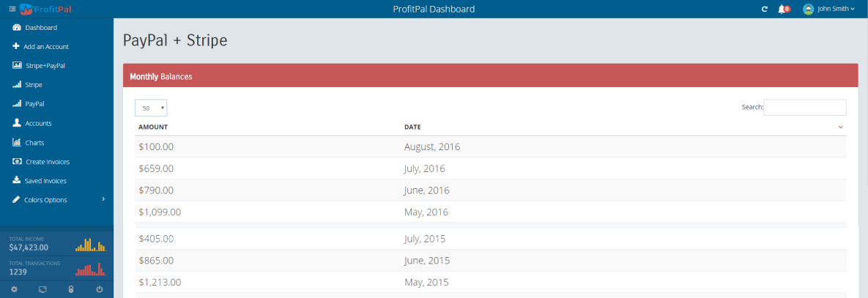Click the June, 2015 date cell
The height and width of the screenshot is (298, 868).
(426, 261)
